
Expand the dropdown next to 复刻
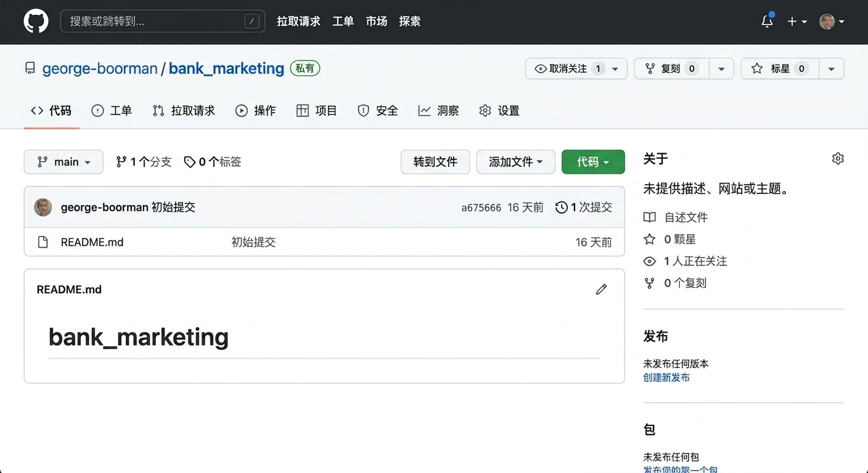coord(721,68)
